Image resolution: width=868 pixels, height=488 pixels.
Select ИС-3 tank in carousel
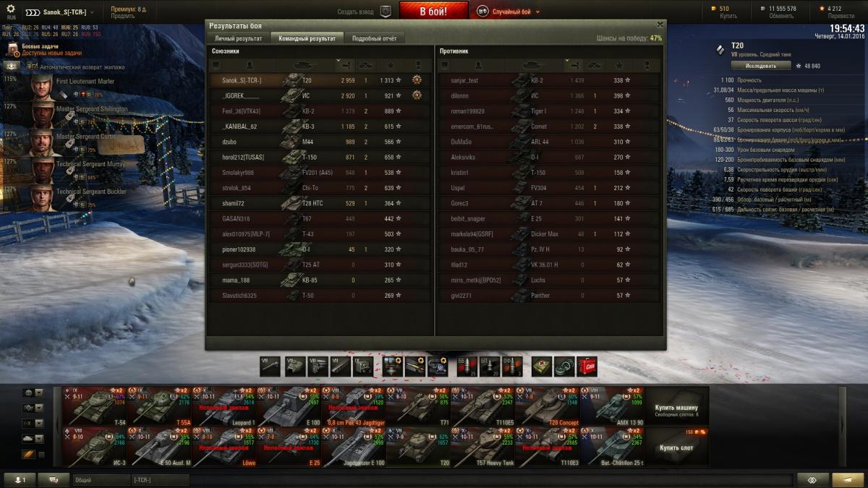coord(94,447)
